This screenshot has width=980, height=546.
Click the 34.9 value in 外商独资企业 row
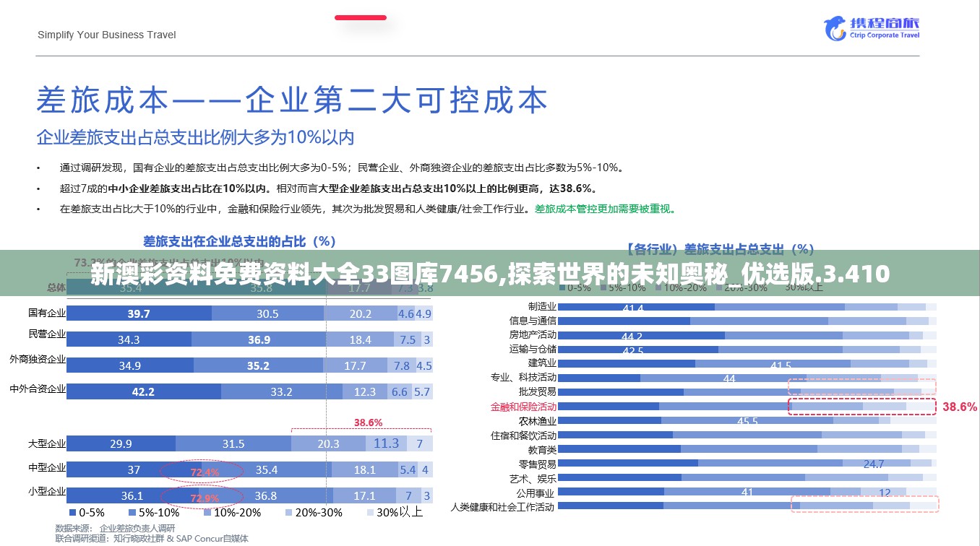click(x=130, y=365)
